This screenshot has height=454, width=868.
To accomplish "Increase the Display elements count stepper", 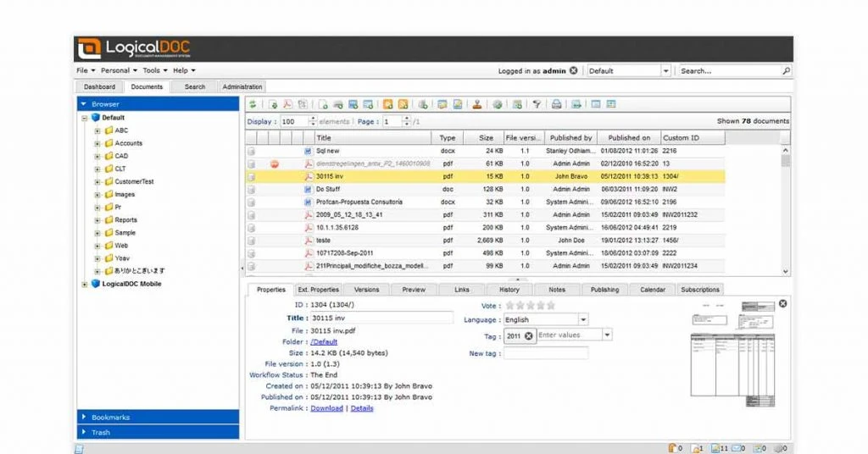I will [313, 119].
